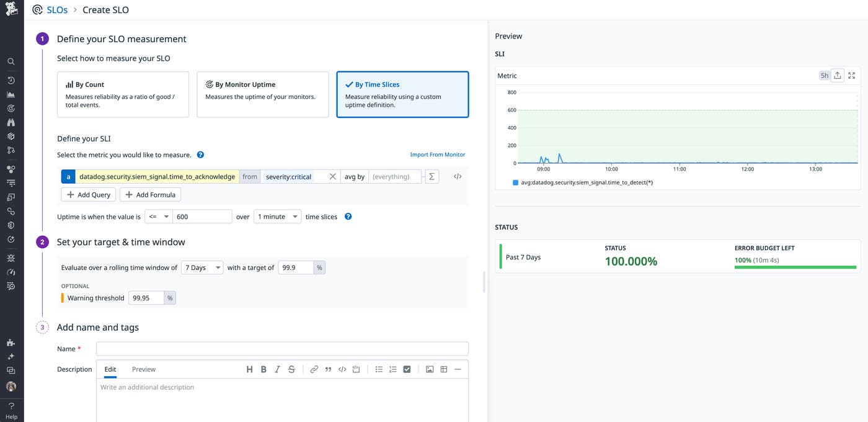The width and height of the screenshot is (868, 422).
Task: Insert horizontal rule in description
Action: 458,369
